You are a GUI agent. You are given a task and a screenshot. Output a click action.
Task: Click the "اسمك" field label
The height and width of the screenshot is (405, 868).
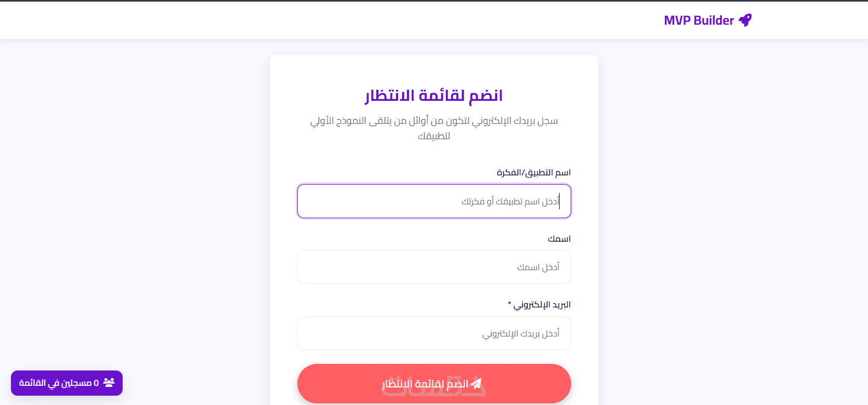click(559, 239)
